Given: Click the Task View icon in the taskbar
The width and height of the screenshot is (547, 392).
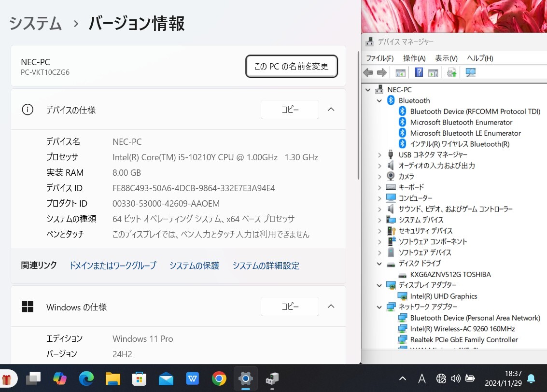Looking at the screenshot, I should coord(33,378).
